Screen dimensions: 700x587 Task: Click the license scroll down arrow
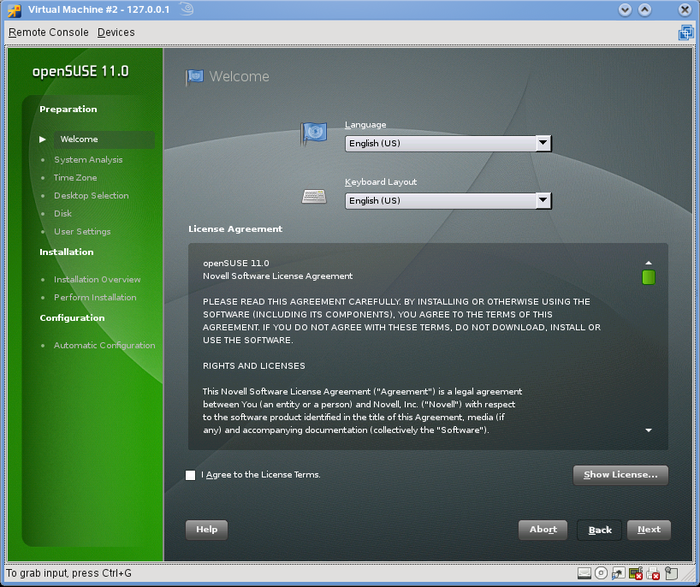coord(649,430)
